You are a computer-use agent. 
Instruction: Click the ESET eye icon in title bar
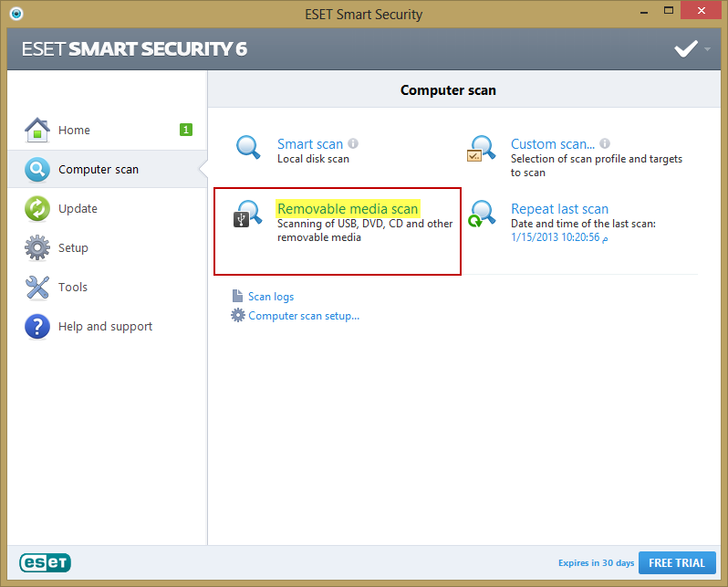click(x=16, y=14)
